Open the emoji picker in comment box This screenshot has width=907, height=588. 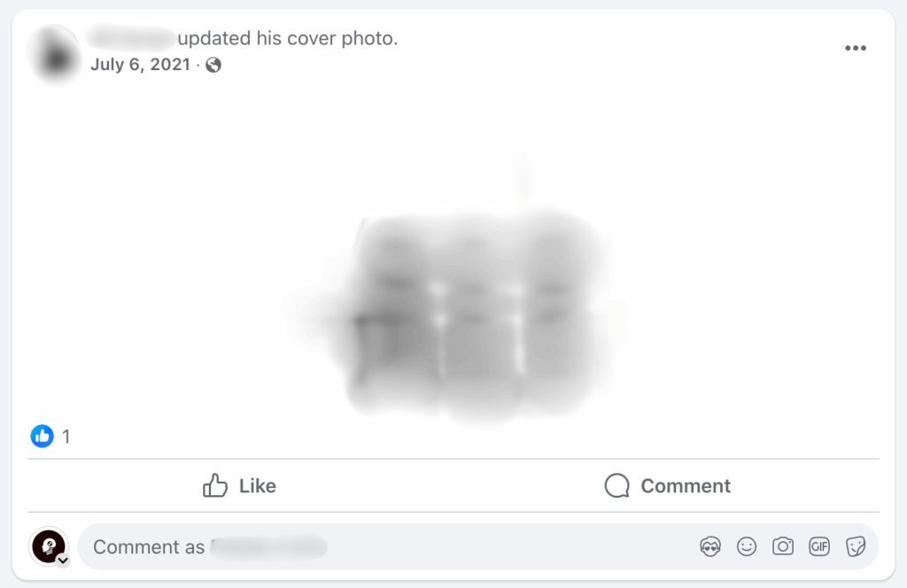pos(747,546)
